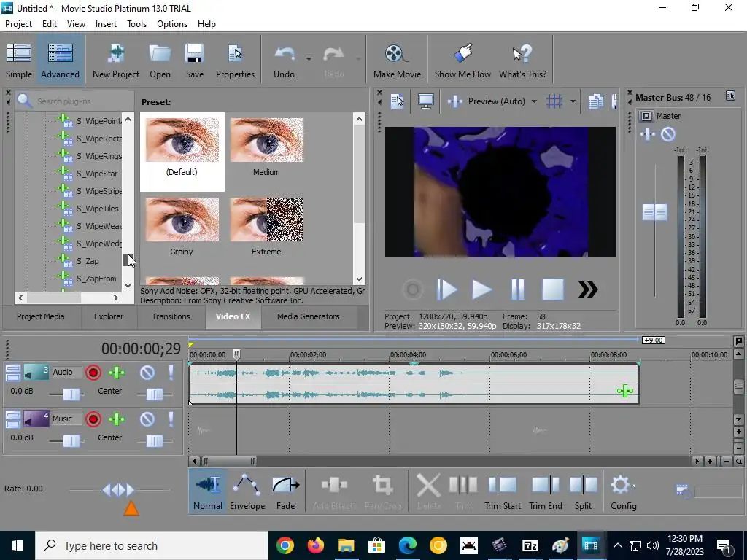The height and width of the screenshot is (560, 747).
Task: Open the Tools menu
Action: [136, 24]
